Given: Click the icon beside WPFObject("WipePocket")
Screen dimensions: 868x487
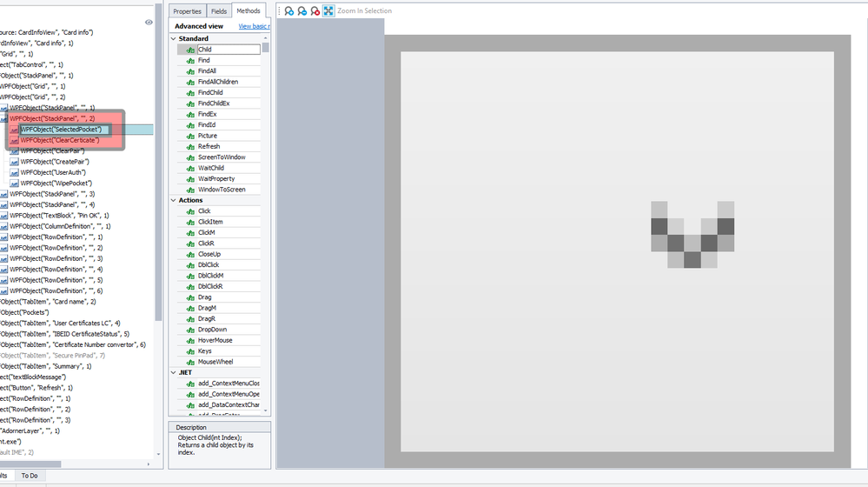Looking at the screenshot, I should (x=14, y=183).
